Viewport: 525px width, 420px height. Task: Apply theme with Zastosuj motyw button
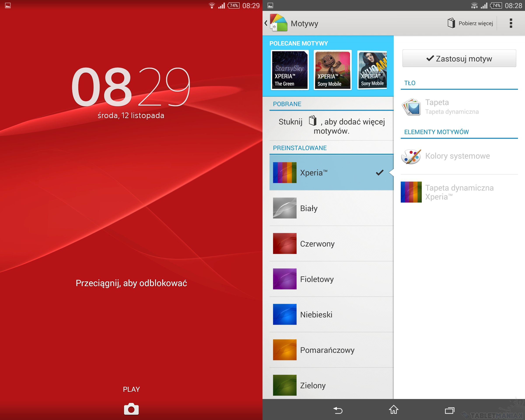459,58
